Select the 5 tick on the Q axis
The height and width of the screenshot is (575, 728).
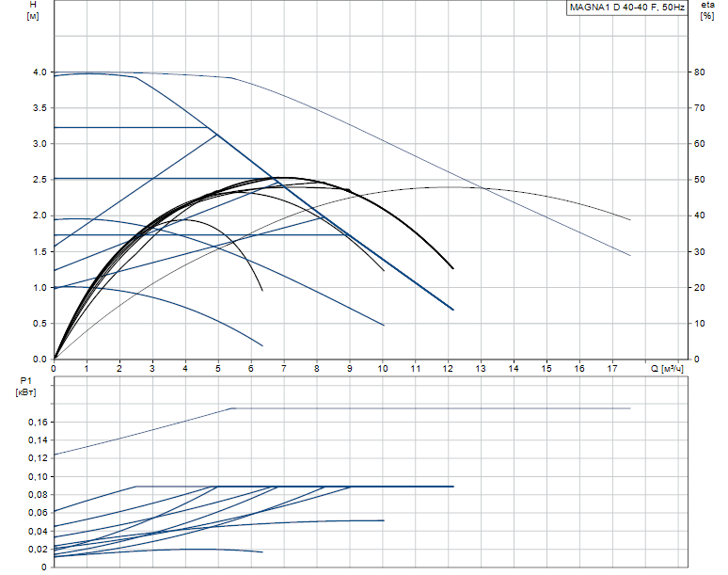click(x=218, y=368)
